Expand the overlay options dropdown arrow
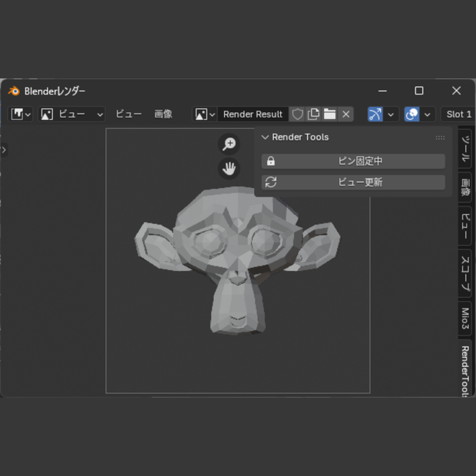This screenshot has height=476, width=476. coord(428,114)
